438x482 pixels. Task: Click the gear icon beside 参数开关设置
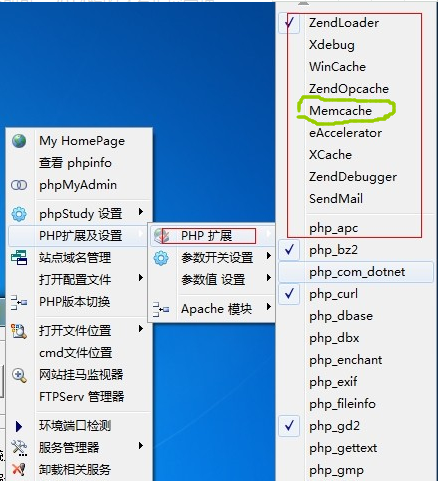pyautogui.click(x=161, y=258)
